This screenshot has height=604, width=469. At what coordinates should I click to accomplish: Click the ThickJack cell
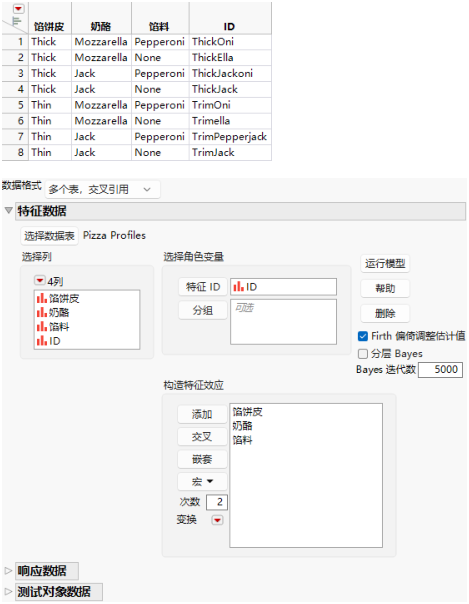[x=230, y=89]
